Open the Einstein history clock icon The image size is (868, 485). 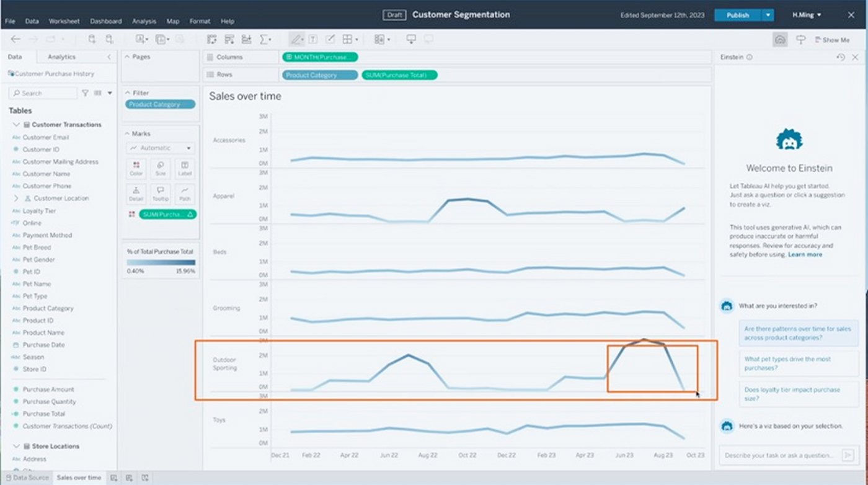841,57
